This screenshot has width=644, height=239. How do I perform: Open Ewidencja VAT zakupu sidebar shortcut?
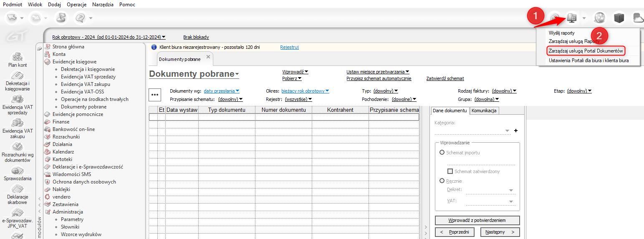coord(18,129)
